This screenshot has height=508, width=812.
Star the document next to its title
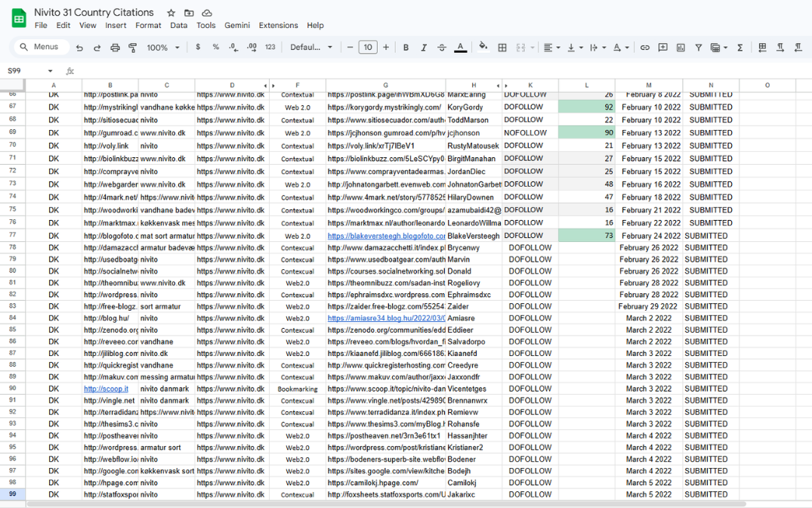pyautogui.click(x=171, y=13)
